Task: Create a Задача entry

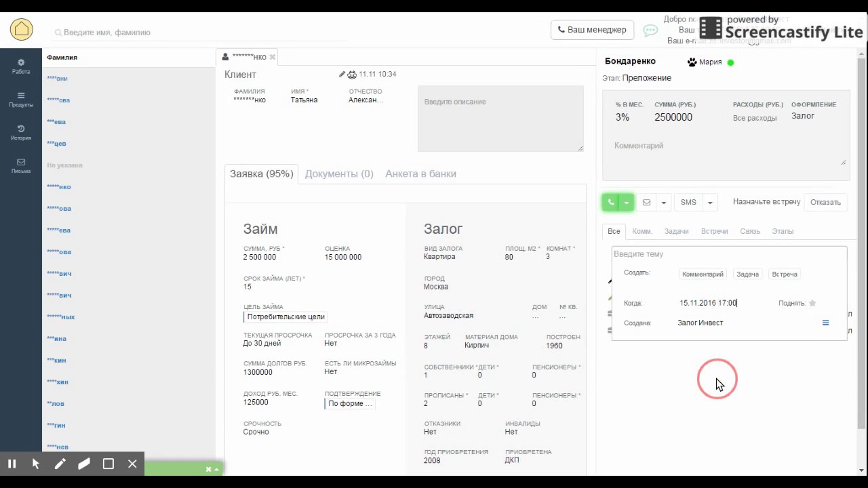Action: tap(747, 274)
